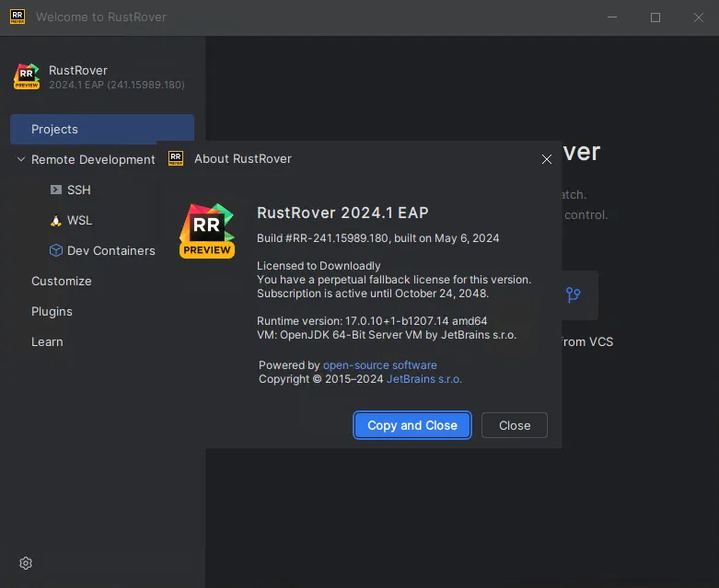719x588 pixels.
Task: Open the open-source software link
Action: (379, 365)
